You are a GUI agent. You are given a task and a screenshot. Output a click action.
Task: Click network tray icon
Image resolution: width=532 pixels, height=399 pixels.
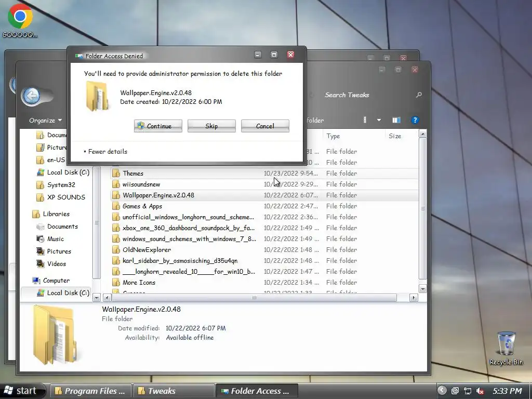pos(467,391)
